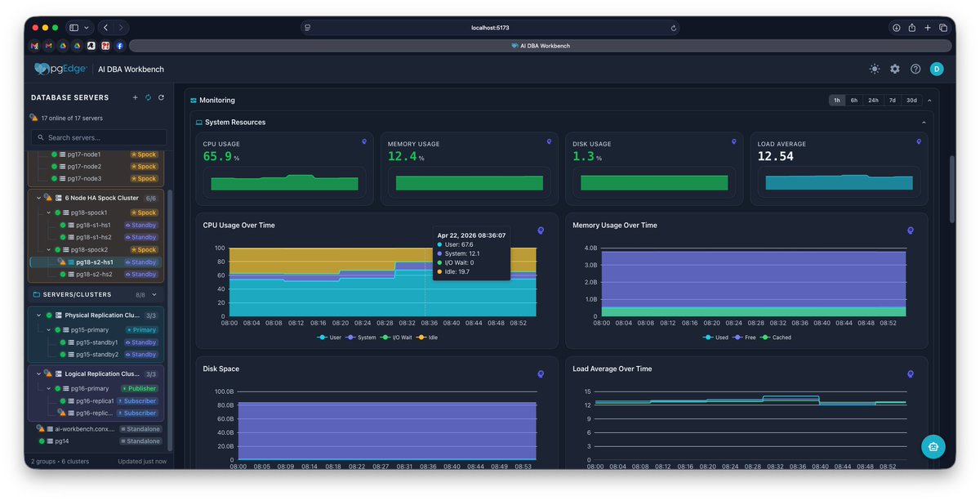Select 30d time range
The image size is (980, 501).
point(911,100)
